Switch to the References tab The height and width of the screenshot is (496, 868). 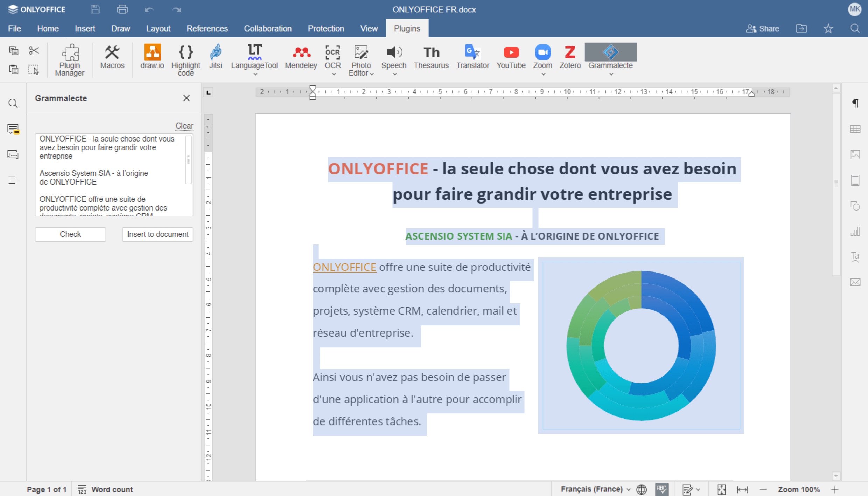tap(207, 28)
